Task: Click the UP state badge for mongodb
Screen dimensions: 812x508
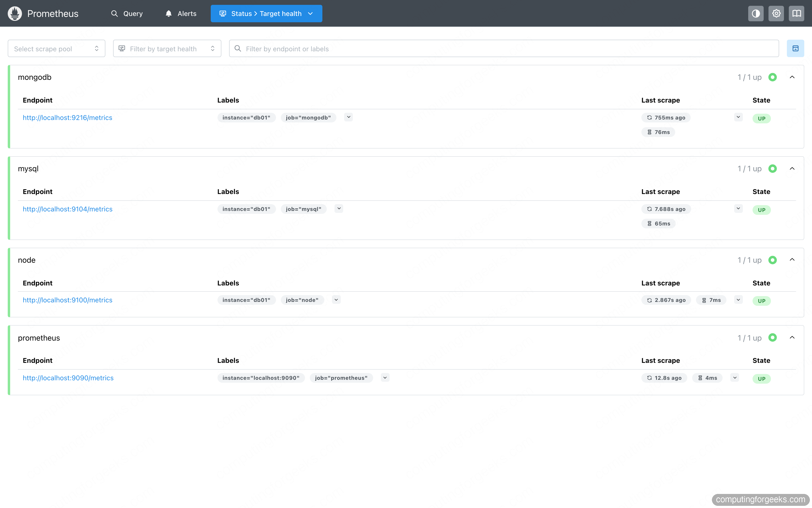Action: pos(761,119)
